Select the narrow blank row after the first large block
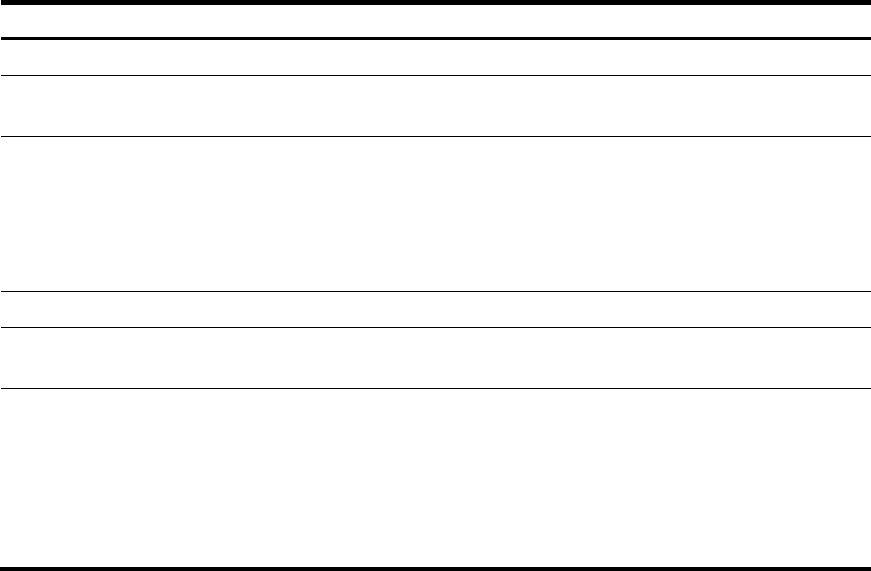The width and height of the screenshot is (871, 571). click(x=436, y=309)
